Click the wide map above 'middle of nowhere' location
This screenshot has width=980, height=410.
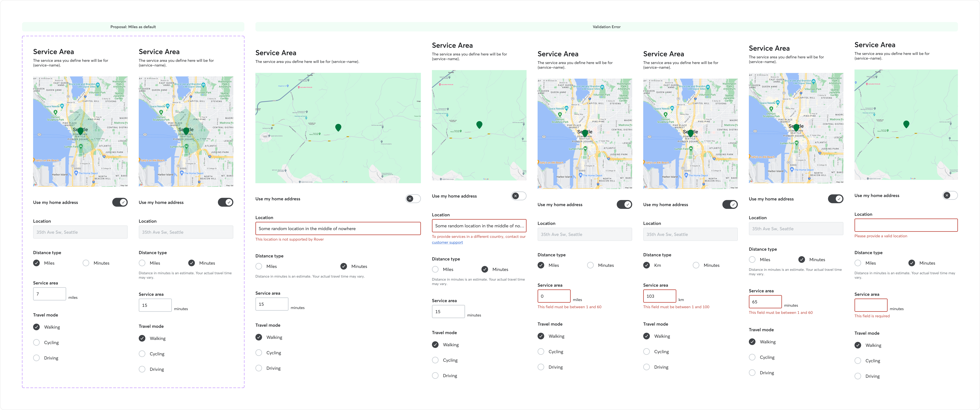(x=338, y=128)
